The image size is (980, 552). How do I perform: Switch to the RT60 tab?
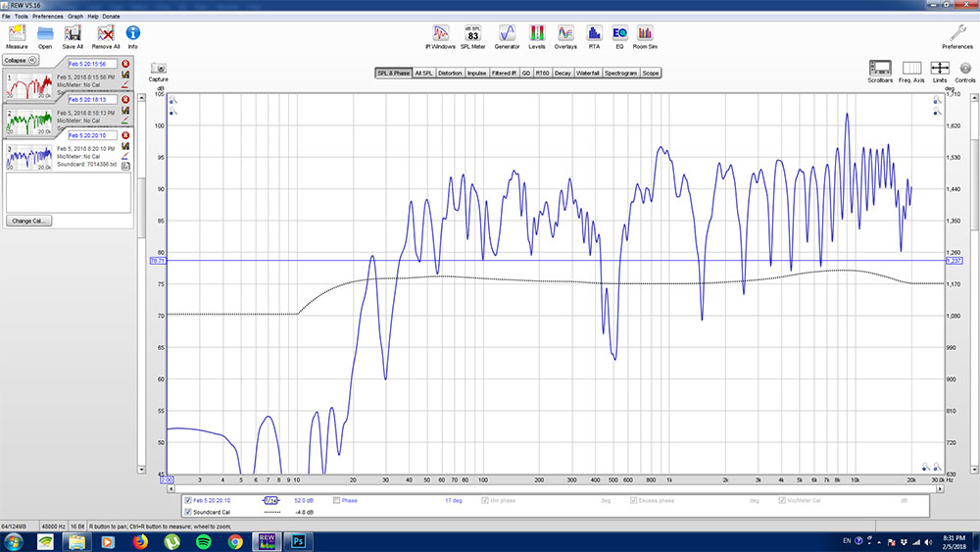tap(542, 74)
